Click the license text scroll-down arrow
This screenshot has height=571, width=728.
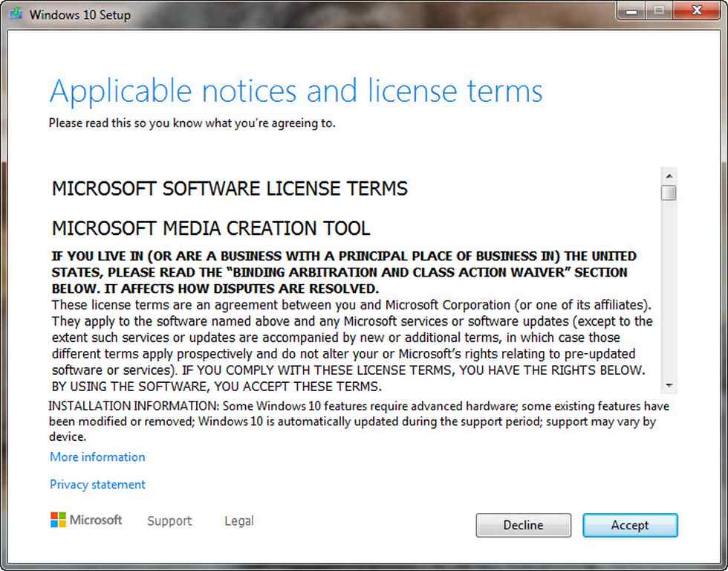[x=669, y=385]
